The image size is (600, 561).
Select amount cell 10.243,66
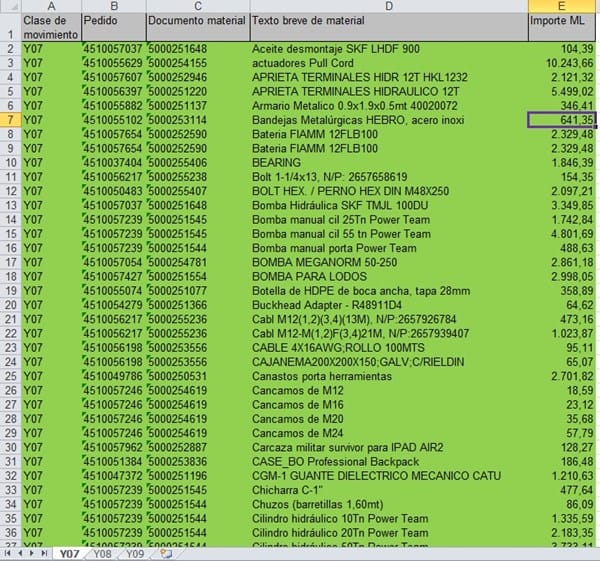(561, 63)
